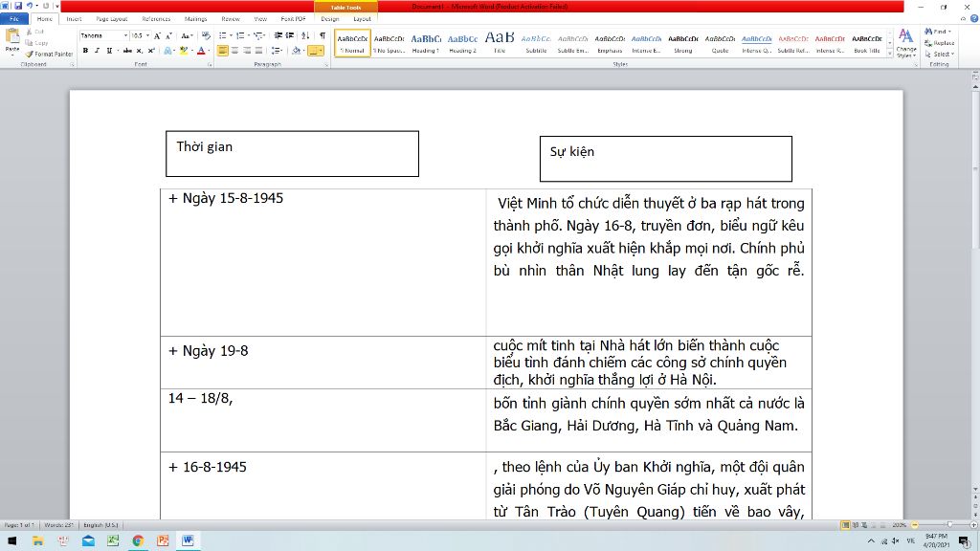Apply superscript formatting
Viewport: 980px width, 551px height.
tap(150, 51)
